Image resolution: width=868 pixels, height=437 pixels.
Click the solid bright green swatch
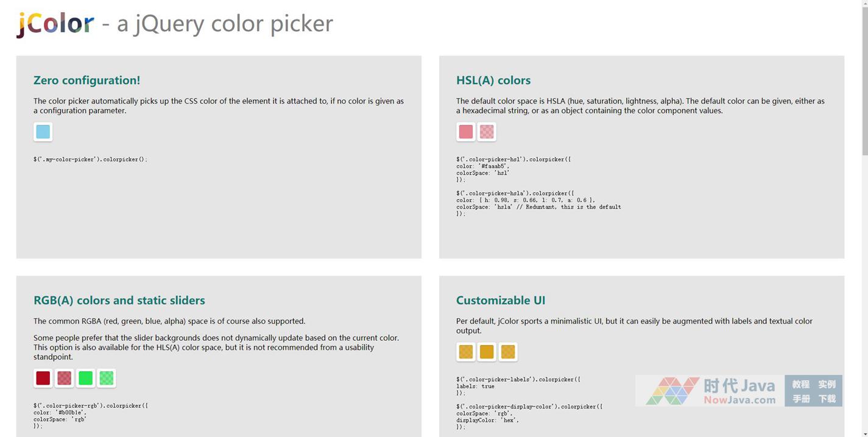click(85, 378)
